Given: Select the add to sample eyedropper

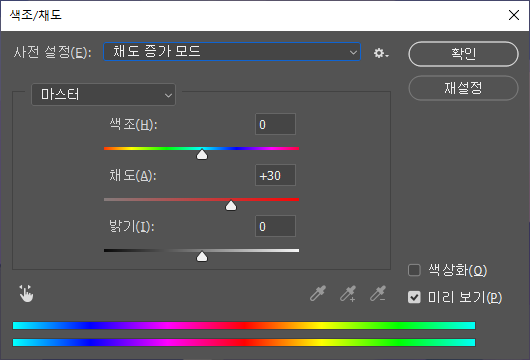Looking at the screenshot, I should click(348, 293).
